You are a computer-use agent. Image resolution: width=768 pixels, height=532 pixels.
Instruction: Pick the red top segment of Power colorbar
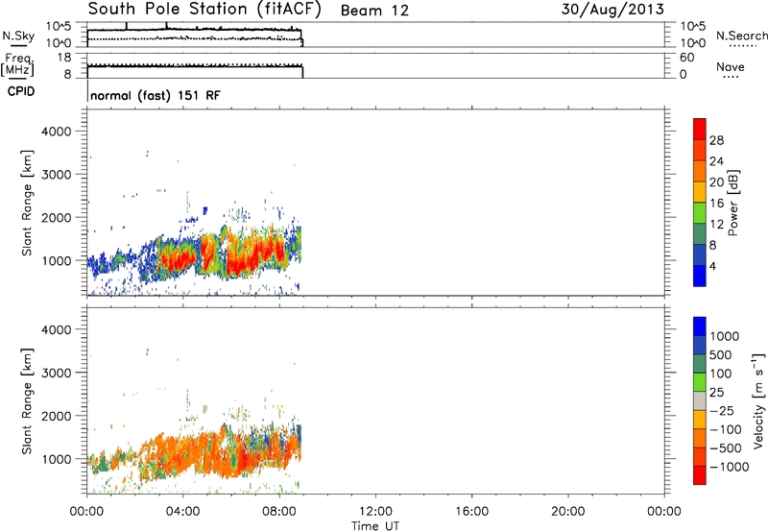point(700,130)
